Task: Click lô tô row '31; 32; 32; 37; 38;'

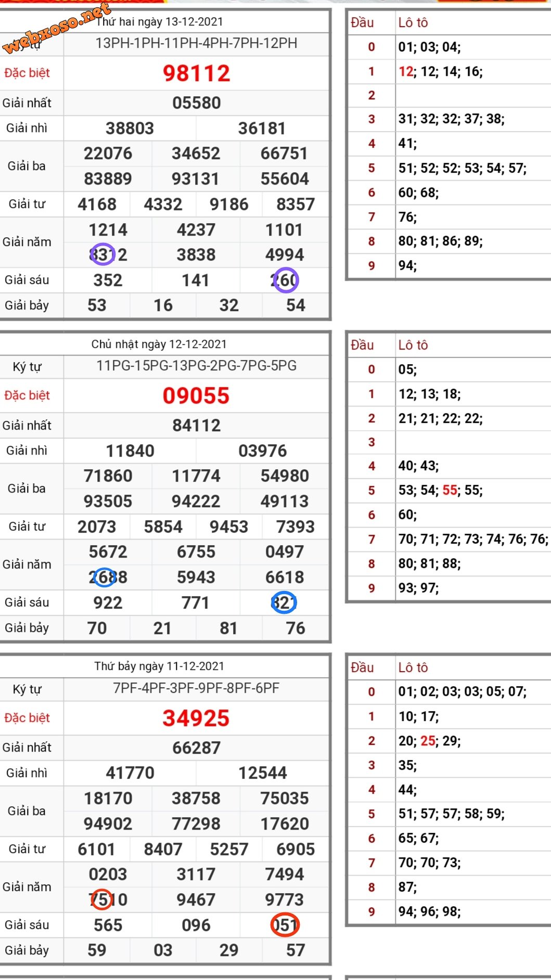Action: click(x=452, y=119)
